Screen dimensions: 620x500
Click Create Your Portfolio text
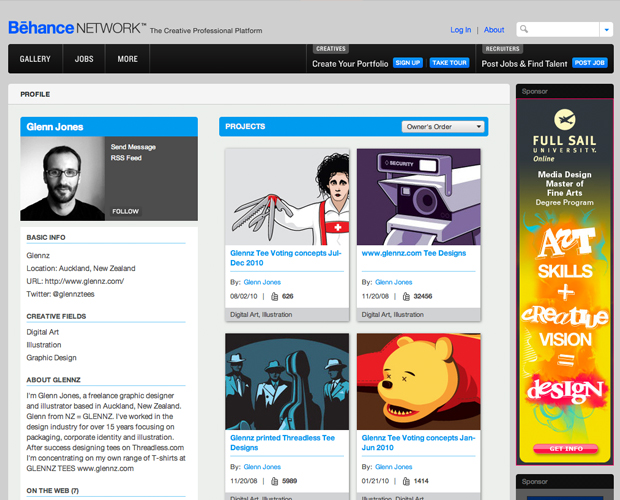pos(350,64)
